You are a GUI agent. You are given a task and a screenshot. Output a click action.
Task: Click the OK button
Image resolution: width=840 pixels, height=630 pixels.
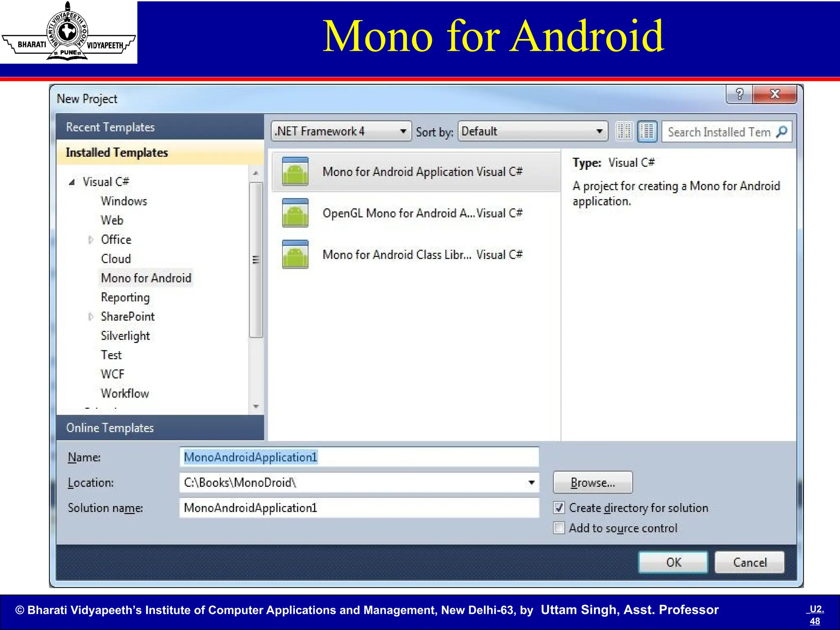coord(673,562)
